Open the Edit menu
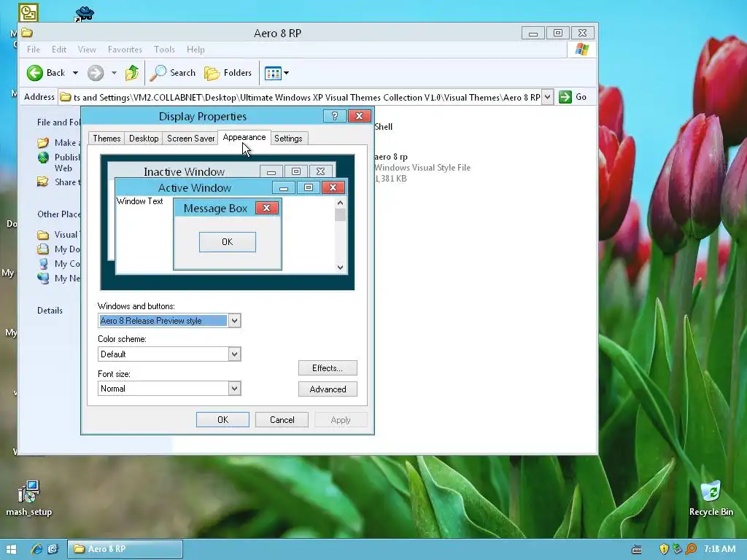The image size is (747, 560). click(x=59, y=50)
